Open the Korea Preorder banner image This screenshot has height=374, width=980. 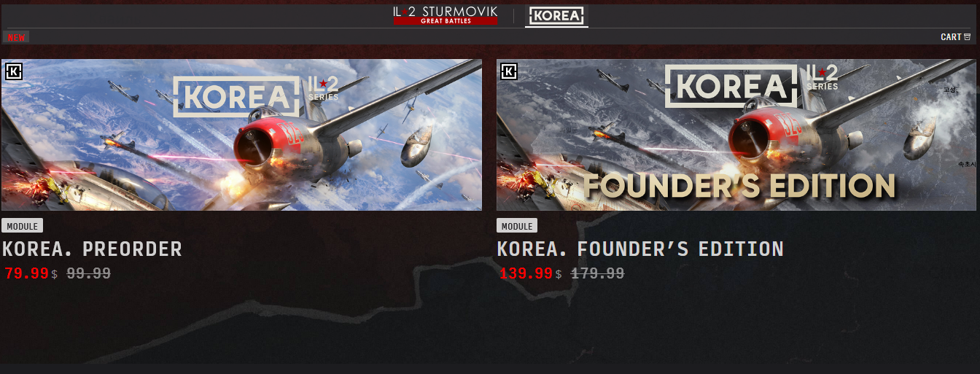[241, 135]
